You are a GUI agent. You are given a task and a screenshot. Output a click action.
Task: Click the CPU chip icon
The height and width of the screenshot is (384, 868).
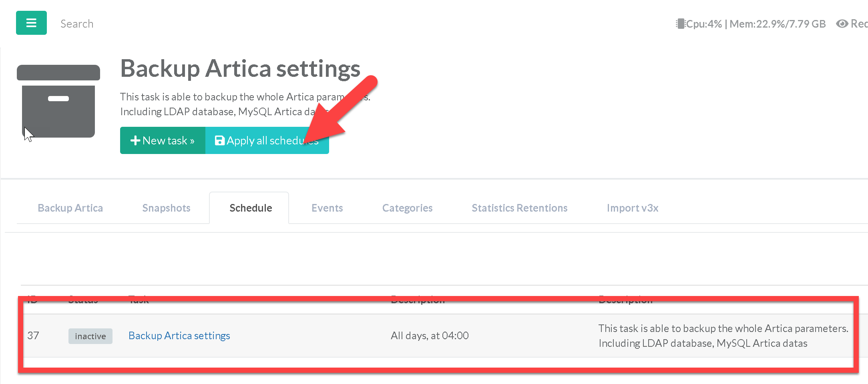pyautogui.click(x=680, y=24)
